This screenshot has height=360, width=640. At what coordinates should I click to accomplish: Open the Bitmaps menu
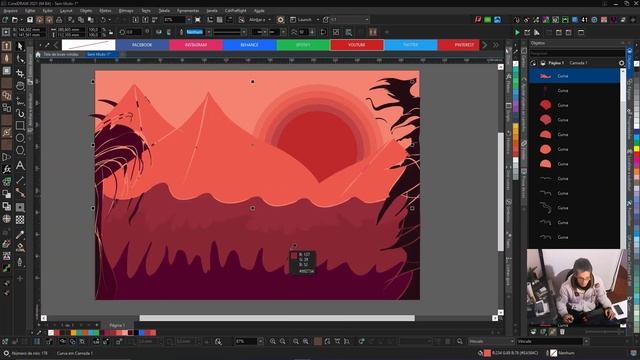[x=126, y=11]
